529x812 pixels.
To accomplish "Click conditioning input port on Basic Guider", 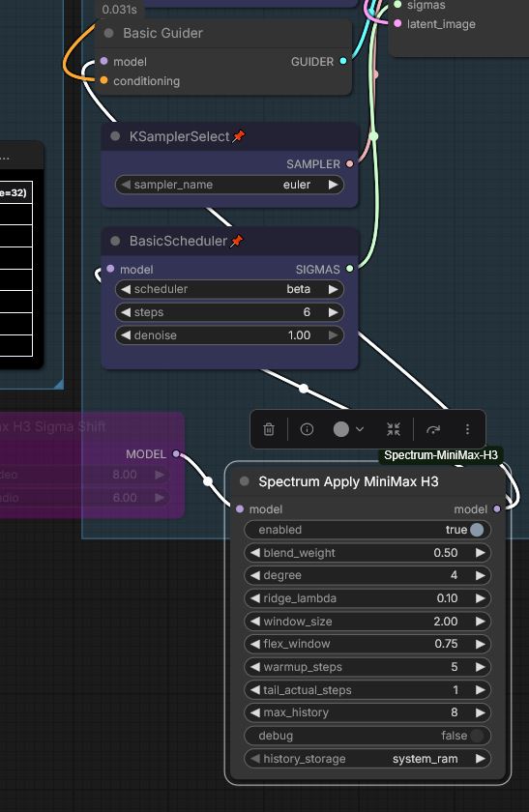I will 103,80.
